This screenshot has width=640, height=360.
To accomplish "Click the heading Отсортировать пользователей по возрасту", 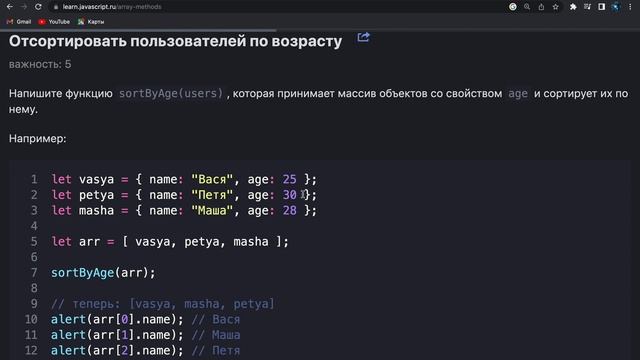I will pyautogui.click(x=176, y=41).
